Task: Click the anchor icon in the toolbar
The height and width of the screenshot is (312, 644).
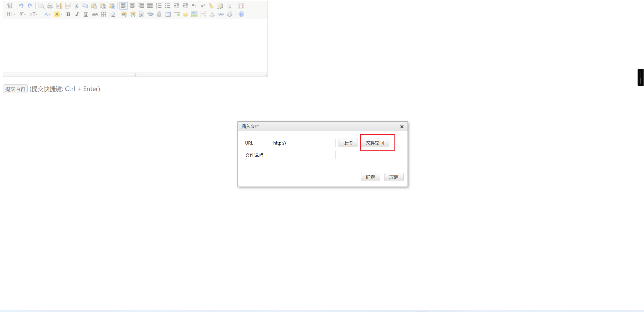Action: tap(212, 14)
